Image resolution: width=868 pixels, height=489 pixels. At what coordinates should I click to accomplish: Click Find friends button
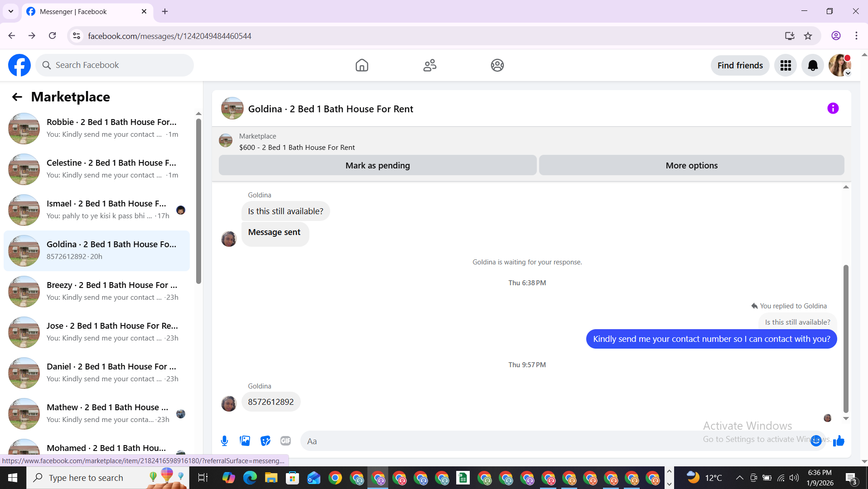(740, 66)
